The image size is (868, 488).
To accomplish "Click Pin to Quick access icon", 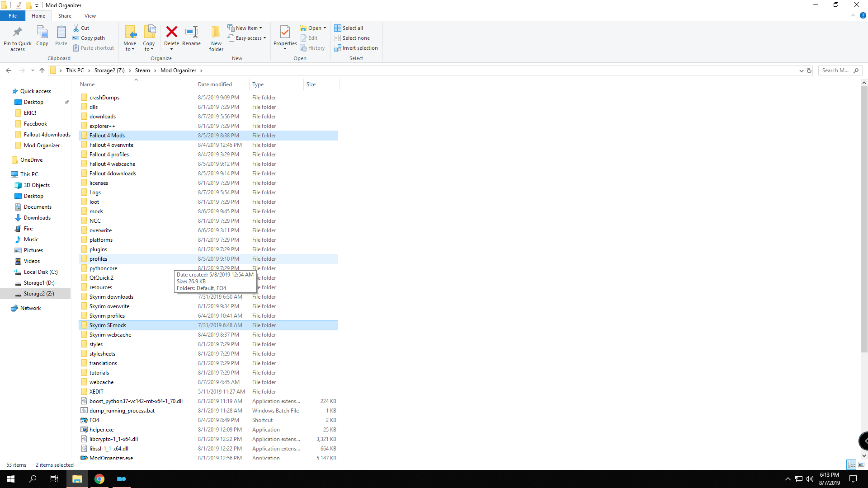I will click(18, 32).
